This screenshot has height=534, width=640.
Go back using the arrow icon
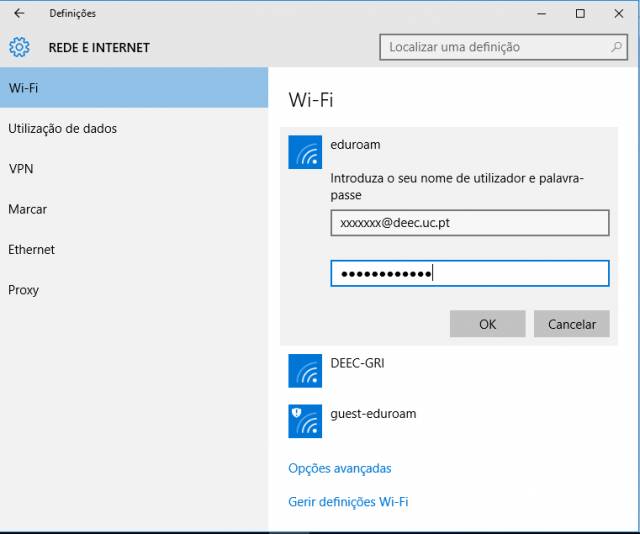coord(19,13)
